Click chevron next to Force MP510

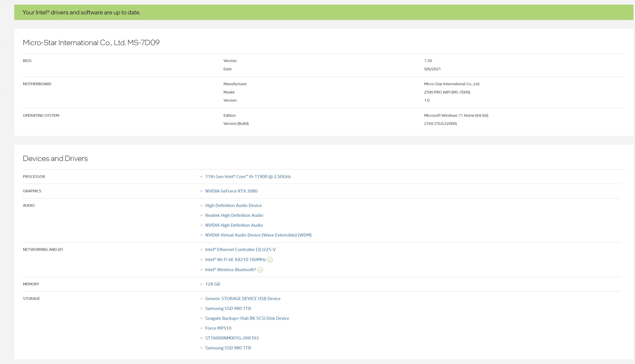[x=201, y=328]
